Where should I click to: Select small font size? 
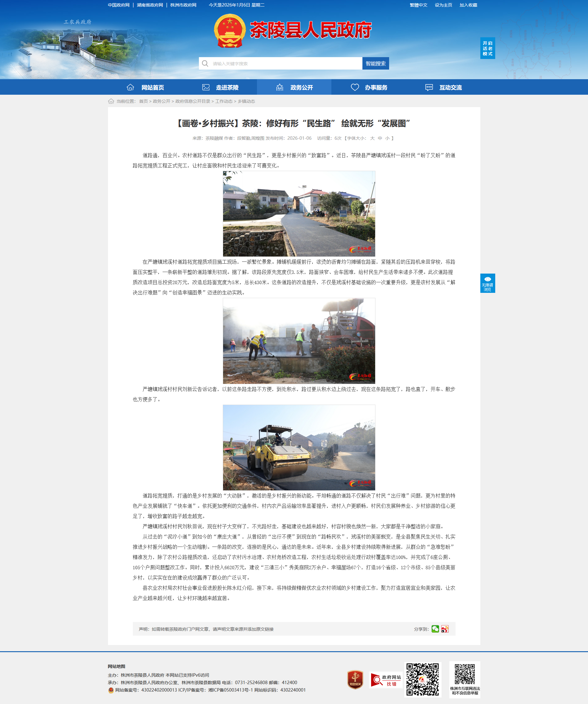pyautogui.click(x=387, y=138)
